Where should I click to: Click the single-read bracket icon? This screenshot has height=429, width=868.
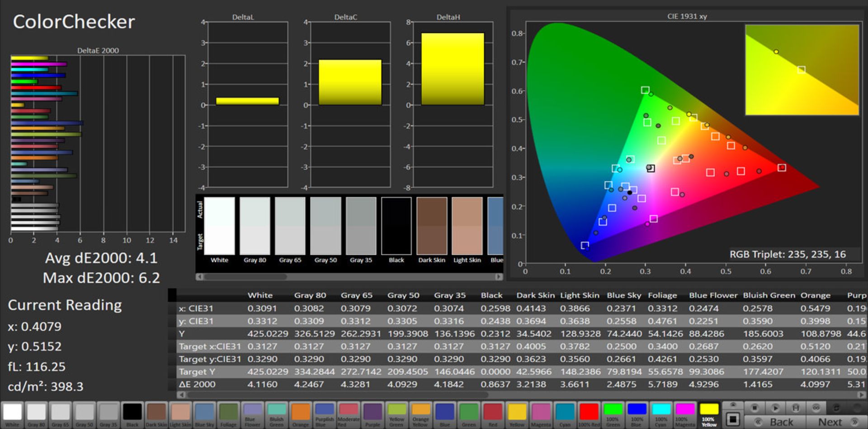click(x=796, y=408)
